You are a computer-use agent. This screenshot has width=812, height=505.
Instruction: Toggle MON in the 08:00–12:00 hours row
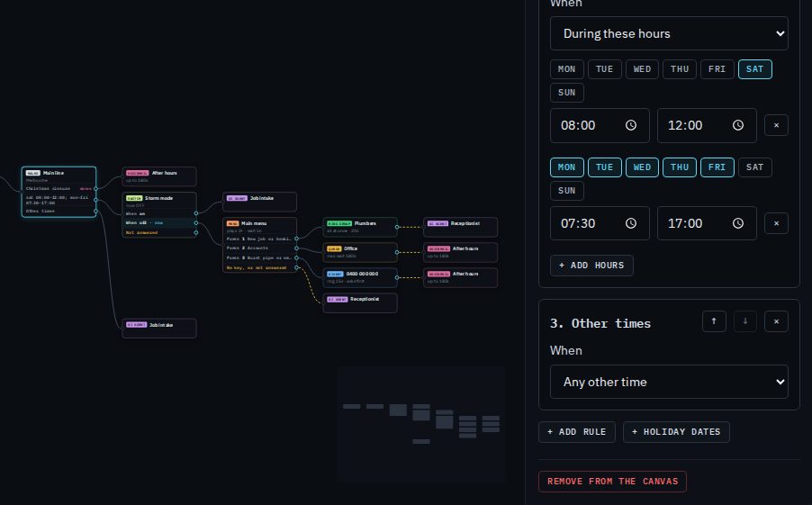click(566, 69)
